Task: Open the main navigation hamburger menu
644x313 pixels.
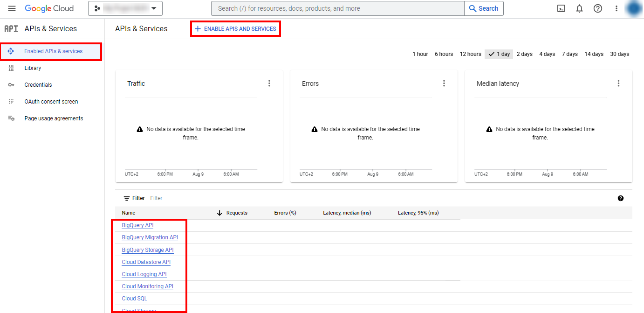Action: click(12, 8)
